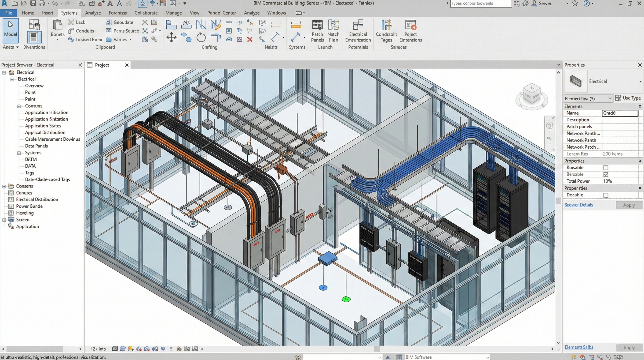Click the Name input field

pos(619,113)
